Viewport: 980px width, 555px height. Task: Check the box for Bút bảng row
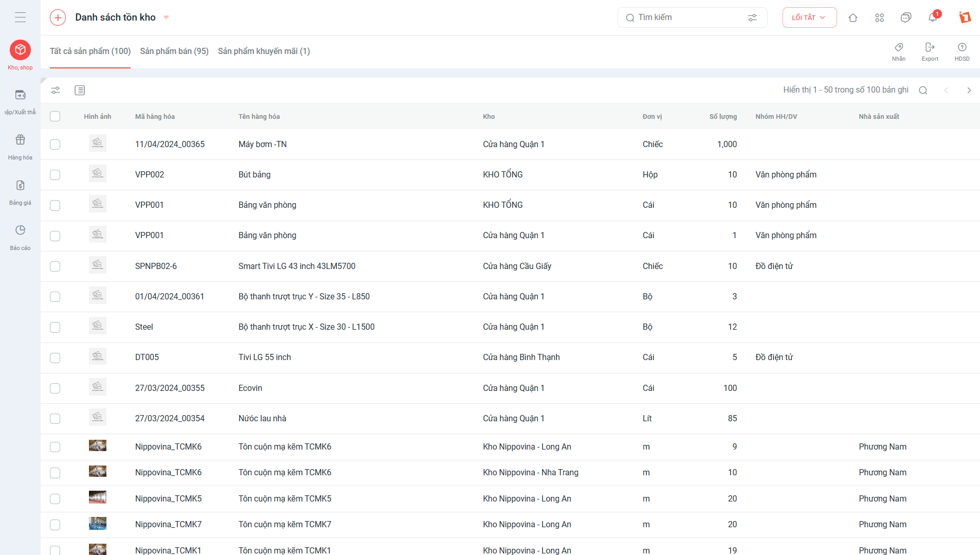(55, 175)
